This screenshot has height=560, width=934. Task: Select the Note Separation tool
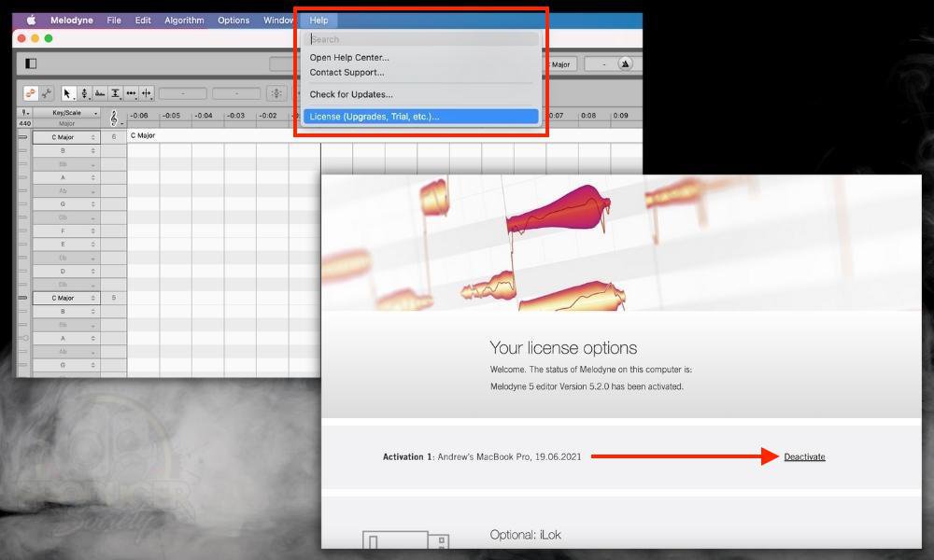(x=146, y=93)
